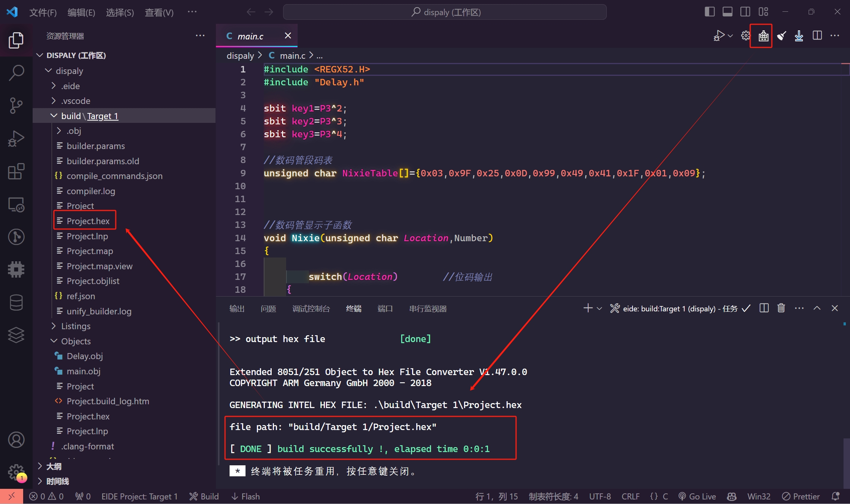Switch to the 输出 panel tab
The image size is (850, 504).
pos(237,309)
